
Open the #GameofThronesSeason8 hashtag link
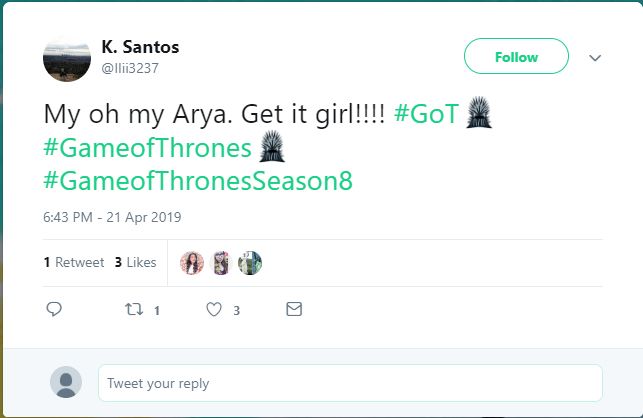coord(198,182)
